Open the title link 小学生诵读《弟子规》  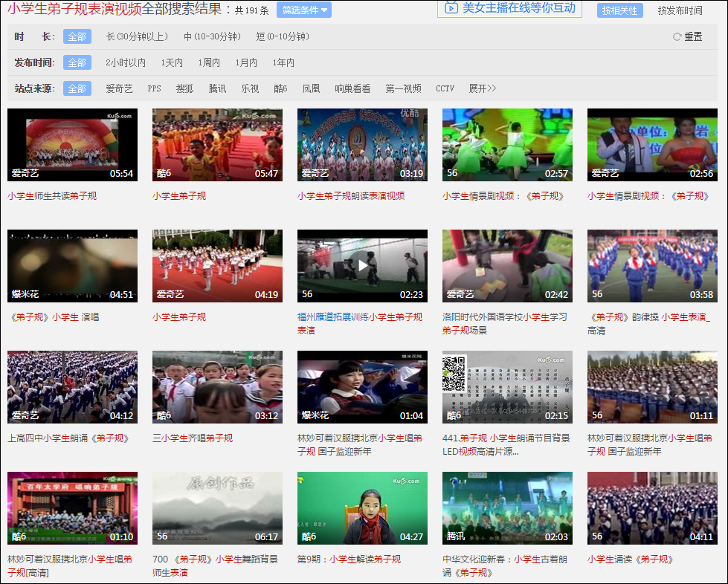[x=630, y=559]
